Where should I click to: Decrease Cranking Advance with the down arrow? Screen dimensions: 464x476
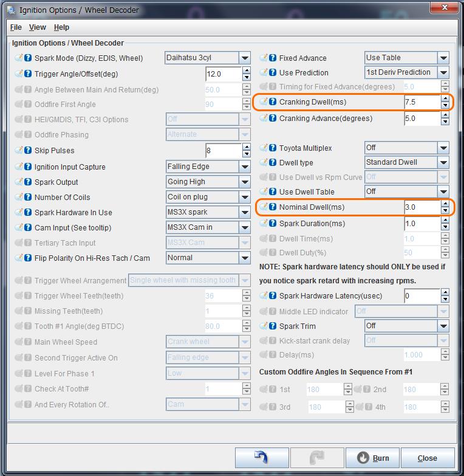[x=445, y=122]
